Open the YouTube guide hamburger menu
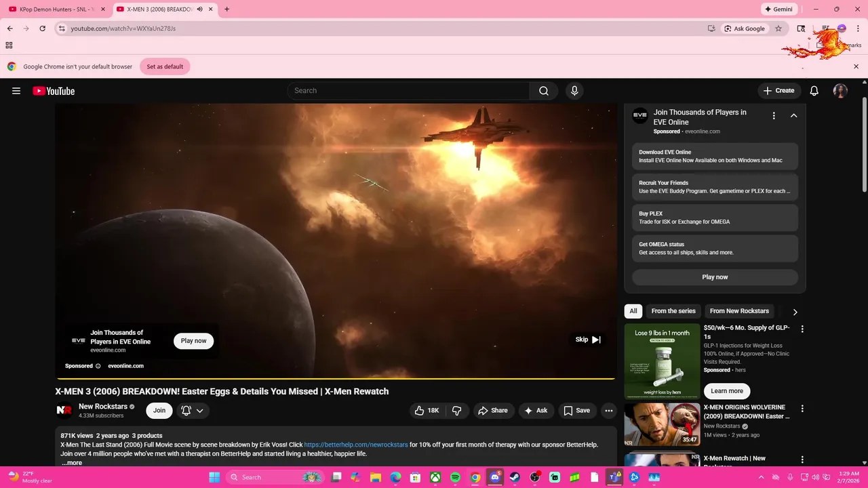 tap(16, 91)
